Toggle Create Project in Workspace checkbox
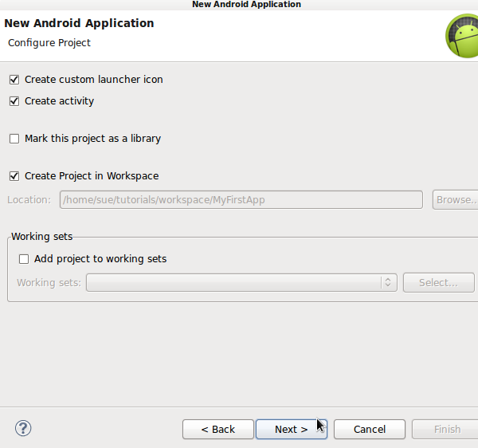 click(14, 176)
